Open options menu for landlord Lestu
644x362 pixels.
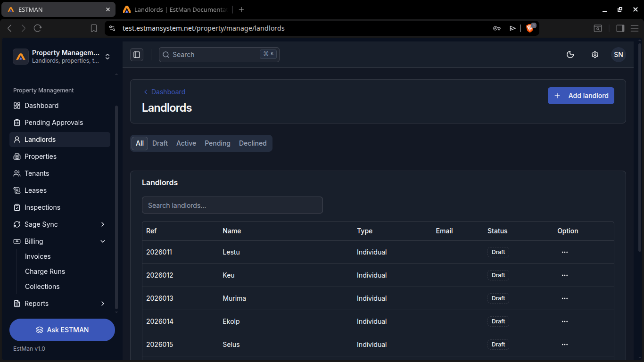565,252
